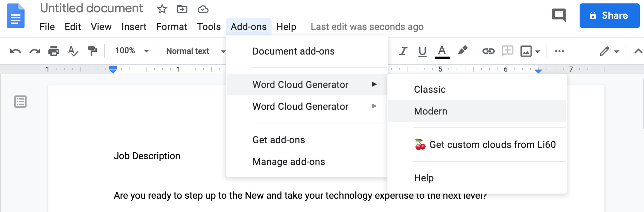644x212 pixels.
Task: Click the print icon
Action: (54, 51)
